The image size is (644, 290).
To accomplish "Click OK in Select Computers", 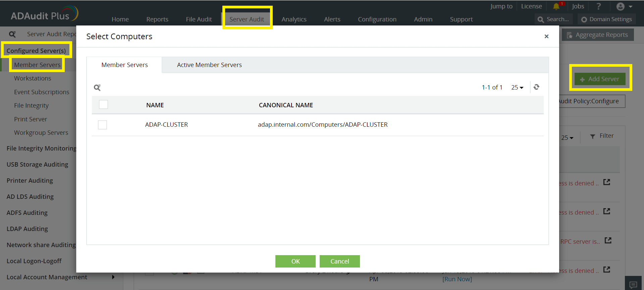I will [x=296, y=262].
